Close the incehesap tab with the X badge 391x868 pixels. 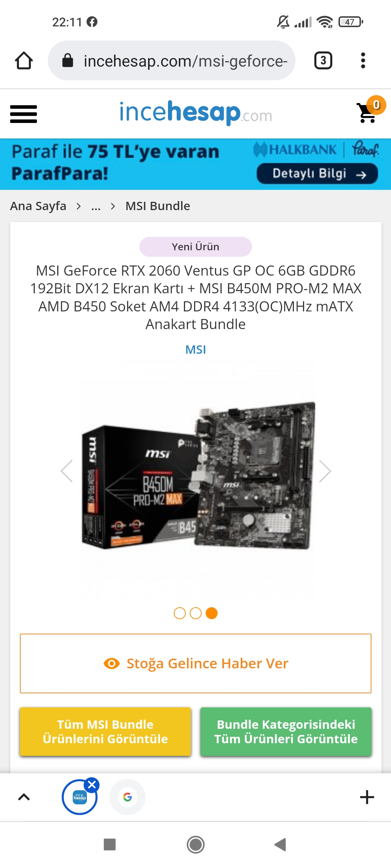pyautogui.click(x=92, y=785)
